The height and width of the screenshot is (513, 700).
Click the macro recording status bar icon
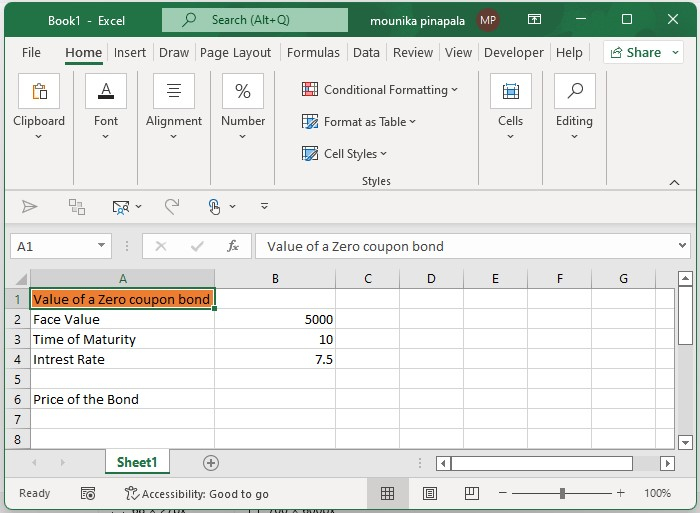88,493
